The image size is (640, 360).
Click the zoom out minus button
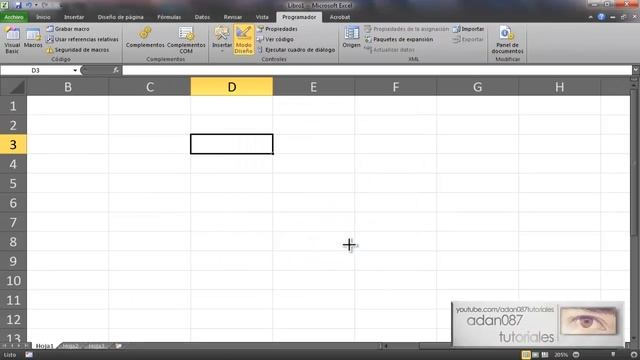click(x=576, y=355)
